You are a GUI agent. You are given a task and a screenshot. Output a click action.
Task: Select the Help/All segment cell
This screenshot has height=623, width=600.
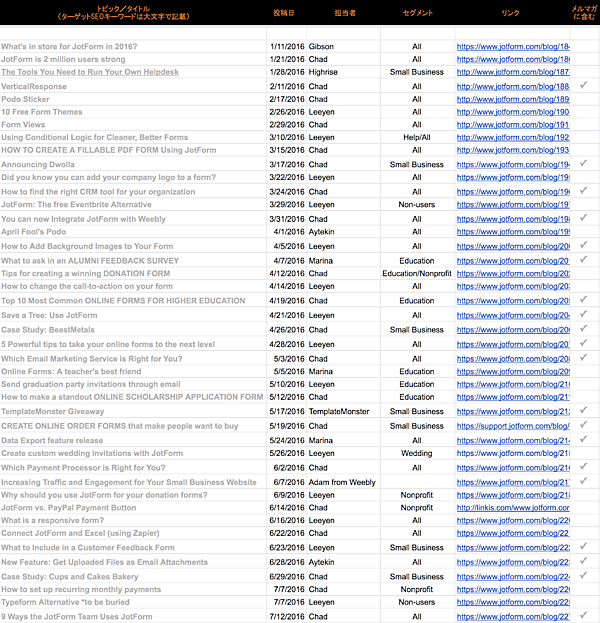417,137
